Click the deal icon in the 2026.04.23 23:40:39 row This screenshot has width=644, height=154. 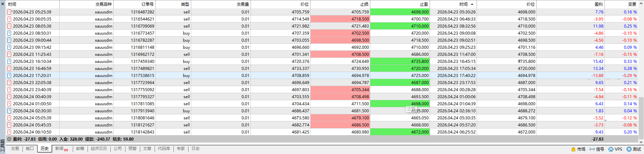(x=9, y=90)
